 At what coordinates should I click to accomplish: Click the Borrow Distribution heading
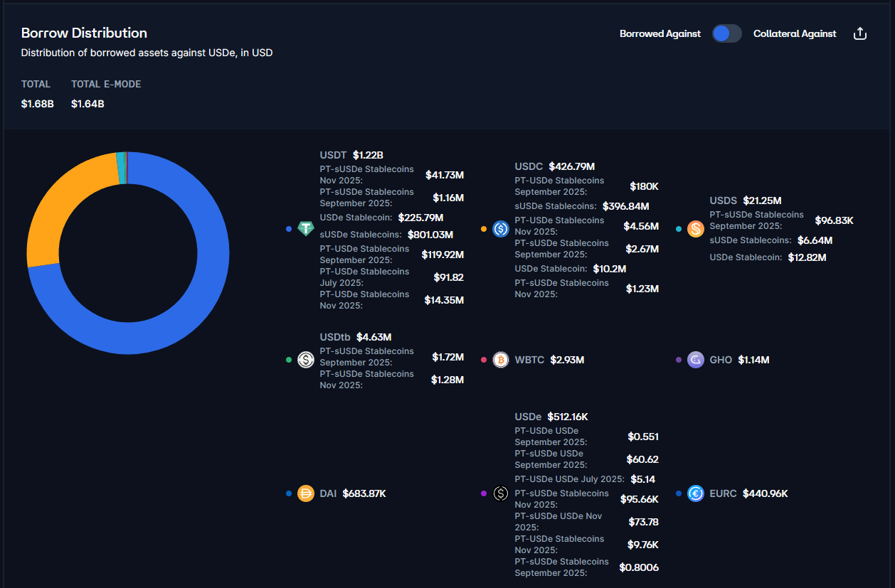click(84, 33)
